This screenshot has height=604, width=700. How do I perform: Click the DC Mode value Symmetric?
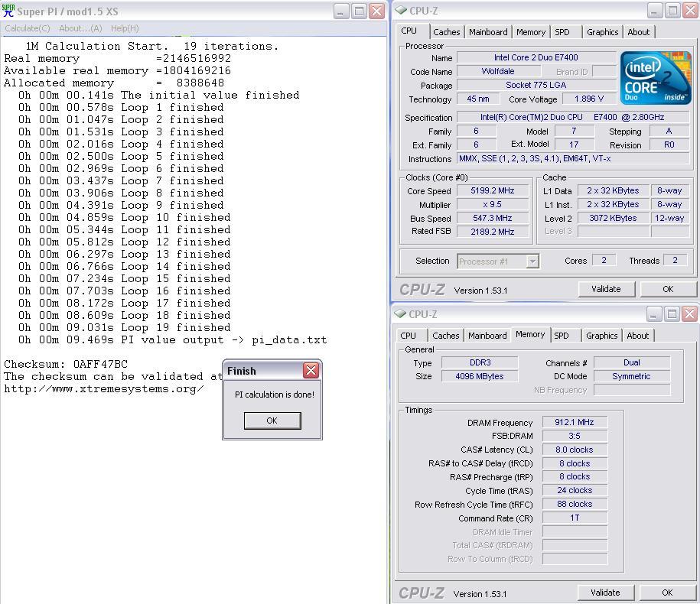coord(632,376)
